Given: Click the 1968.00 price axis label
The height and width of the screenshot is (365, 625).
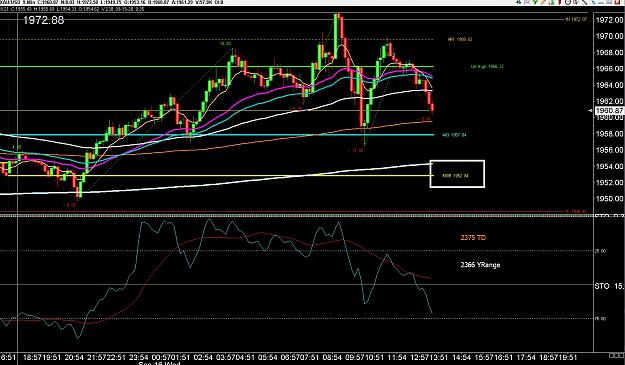Looking at the screenshot, I should pyautogui.click(x=609, y=53).
